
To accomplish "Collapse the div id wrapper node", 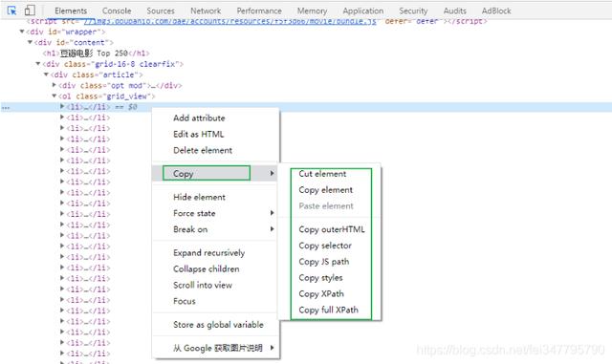I will click(x=22, y=32).
